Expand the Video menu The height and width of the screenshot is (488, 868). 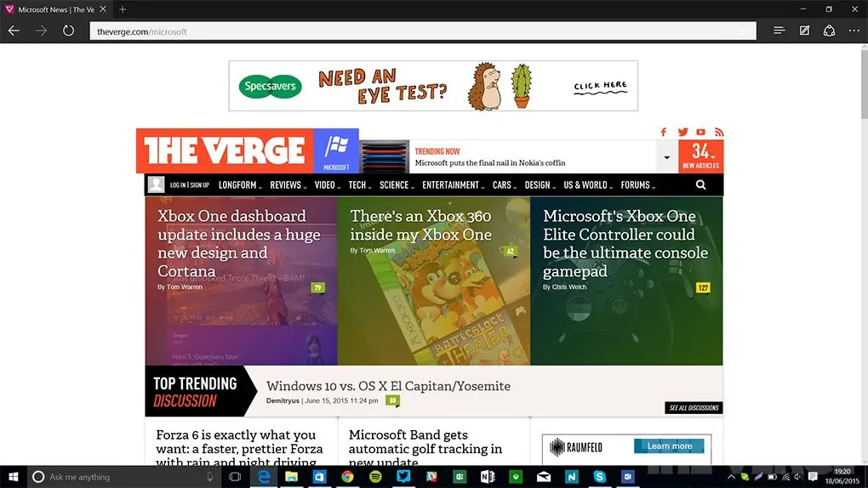tap(327, 184)
